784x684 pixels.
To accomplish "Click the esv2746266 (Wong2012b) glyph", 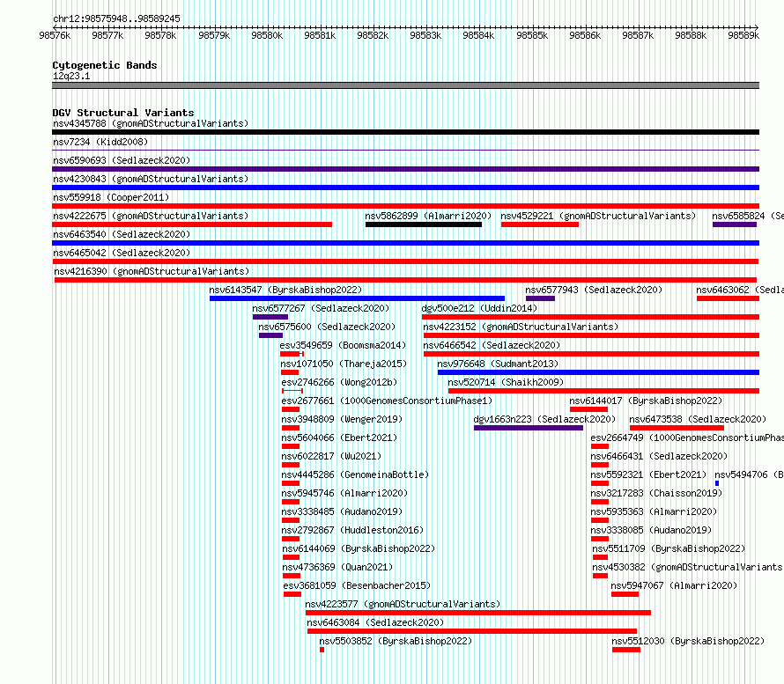I will coord(292,391).
